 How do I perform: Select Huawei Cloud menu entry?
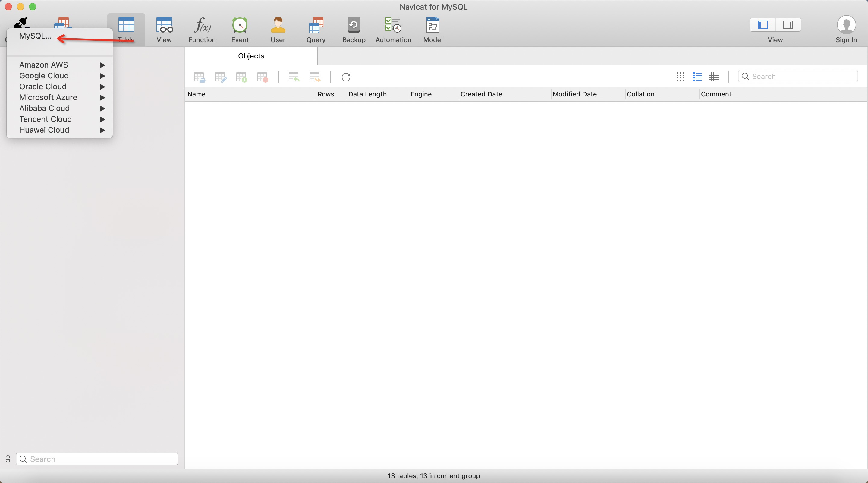point(60,130)
